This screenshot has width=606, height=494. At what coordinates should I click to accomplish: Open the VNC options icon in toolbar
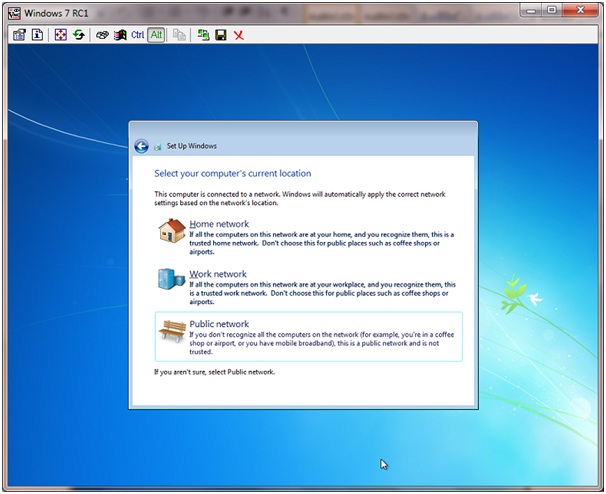(19, 35)
